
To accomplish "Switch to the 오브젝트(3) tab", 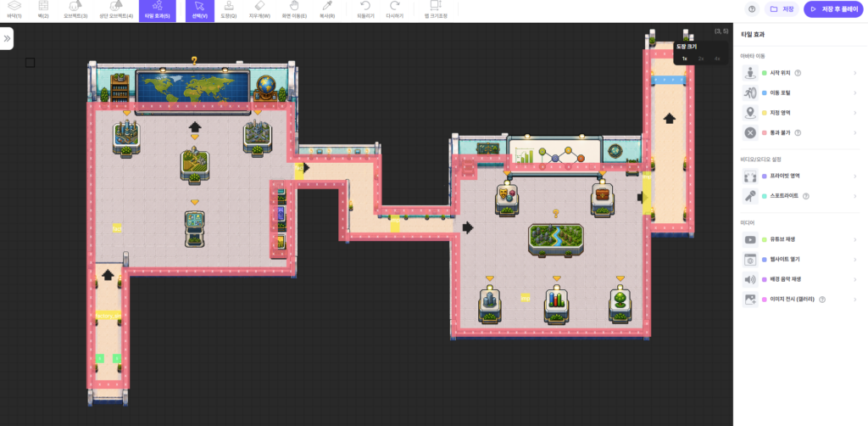I will 75,10.
